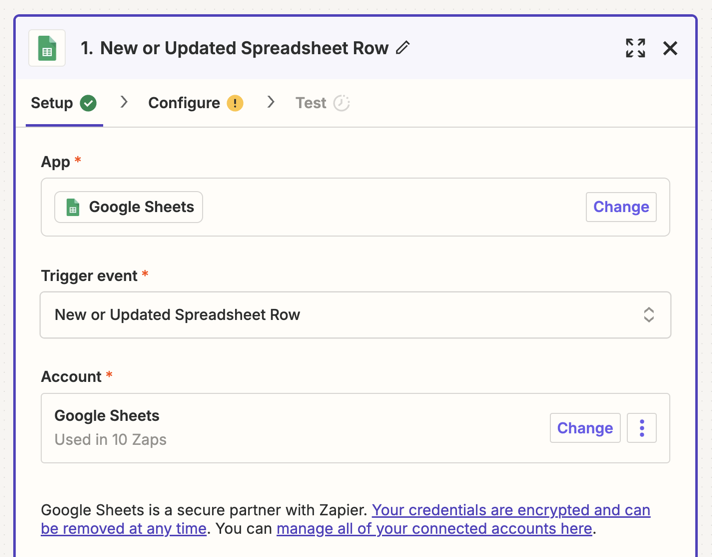
Task: Click Change button for the App
Action: point(621,207)
